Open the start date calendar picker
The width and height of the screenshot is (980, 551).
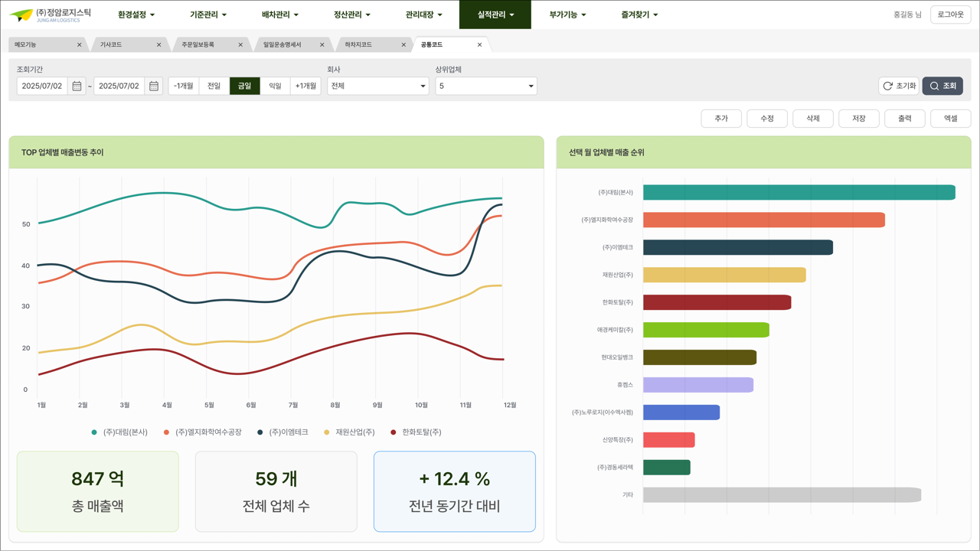tap(77, 86)
